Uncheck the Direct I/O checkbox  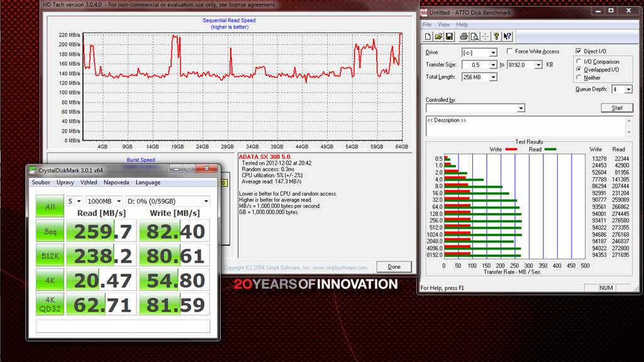pos(578,52)
